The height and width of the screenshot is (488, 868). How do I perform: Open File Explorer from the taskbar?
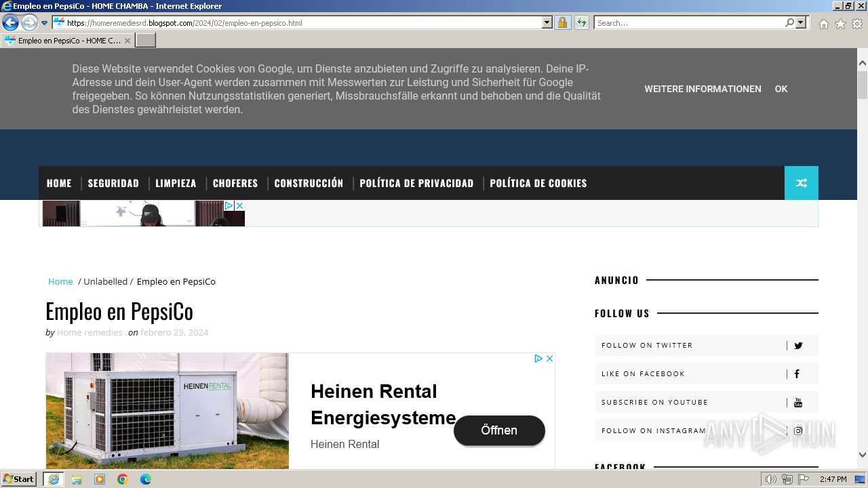pos(77,479)
